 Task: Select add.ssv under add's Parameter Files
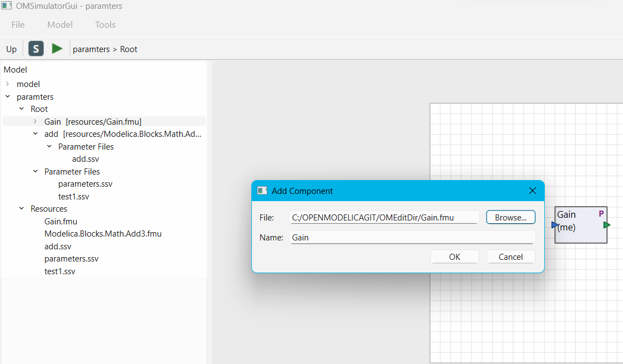point(85,159)
